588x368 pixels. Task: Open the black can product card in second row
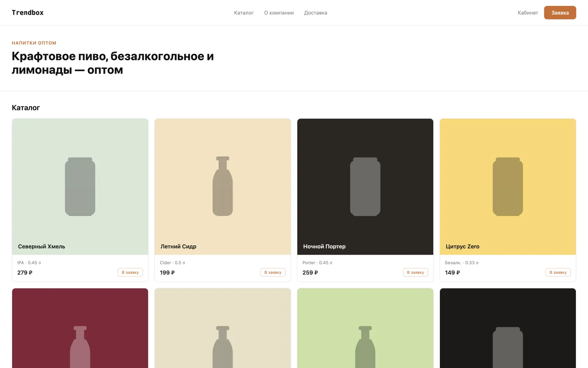point(508,328)
